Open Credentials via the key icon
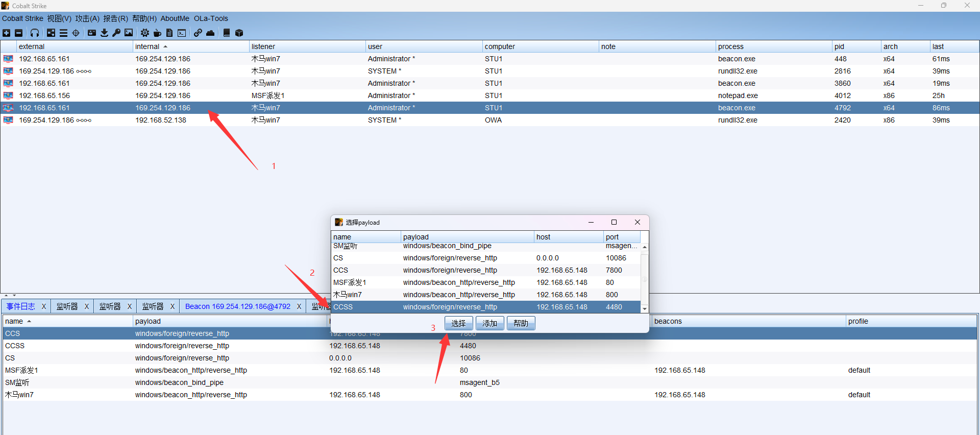Viewport: 980px width, 435px height. point(116,33)
